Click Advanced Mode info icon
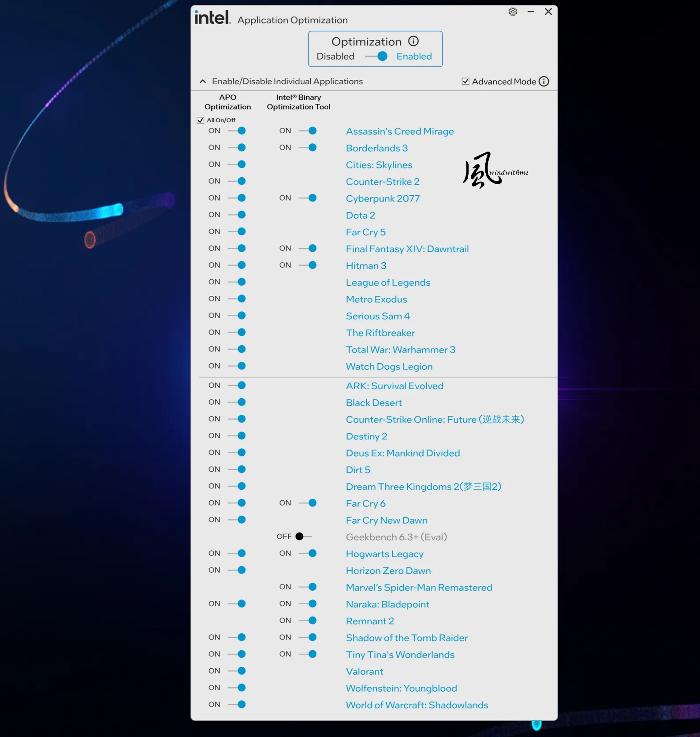The image size is (700, 737). 544,82
